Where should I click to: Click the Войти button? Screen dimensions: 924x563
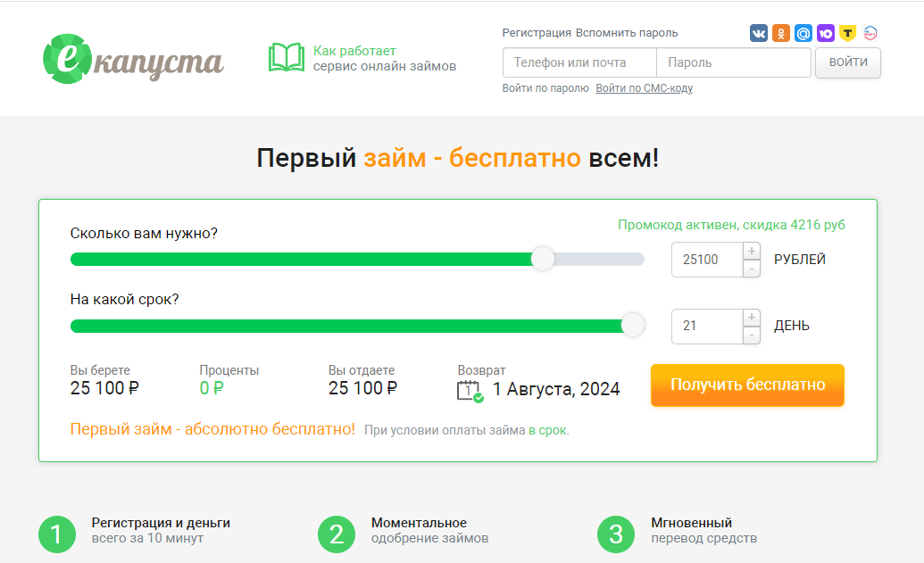pyautogui.click(x=847, y=62)
